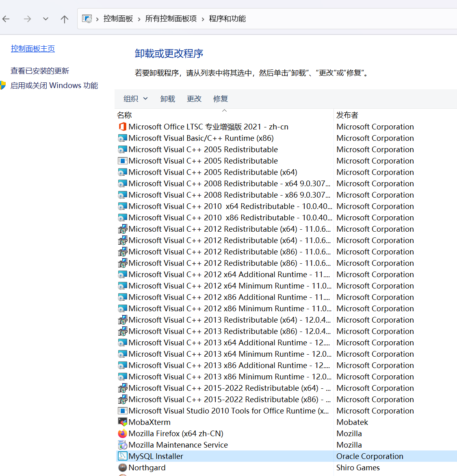Select Northgard entry name
The height and width of the screenshot is (476, 457).
[147, 468]
